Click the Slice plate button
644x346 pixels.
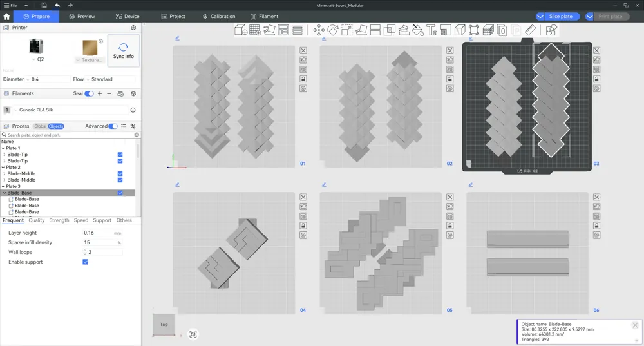pos(561,17)
